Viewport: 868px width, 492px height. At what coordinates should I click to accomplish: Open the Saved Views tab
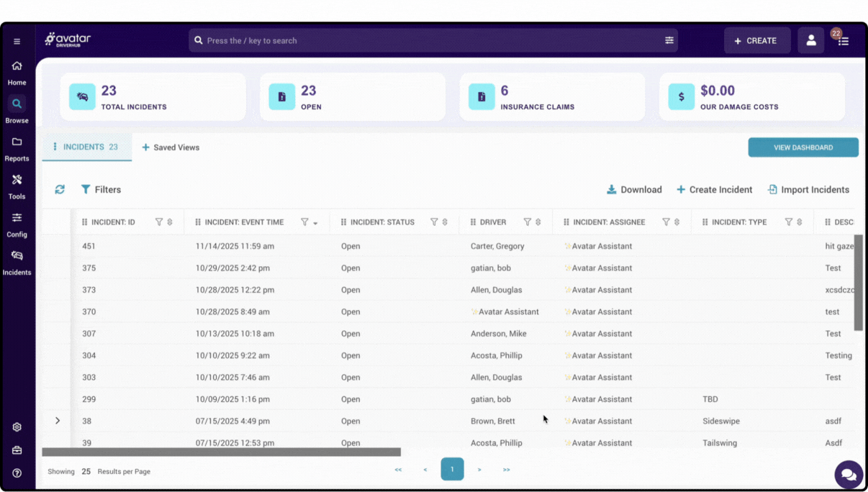point(171,147)
